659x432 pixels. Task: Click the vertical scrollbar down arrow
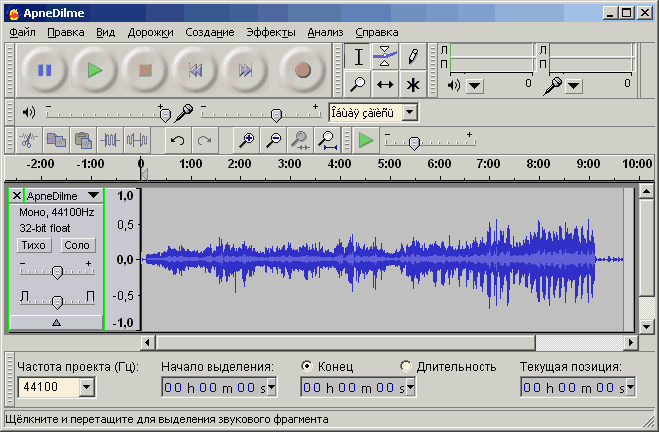tap(646, 326)
